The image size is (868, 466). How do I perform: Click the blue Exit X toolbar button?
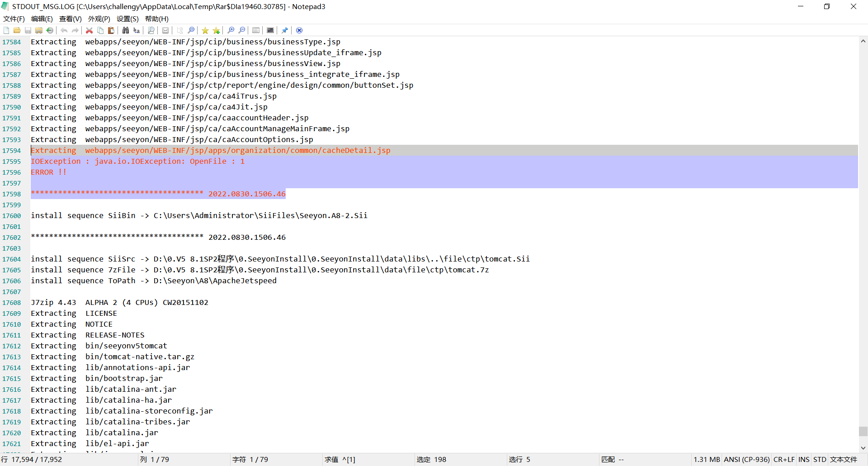299,30
